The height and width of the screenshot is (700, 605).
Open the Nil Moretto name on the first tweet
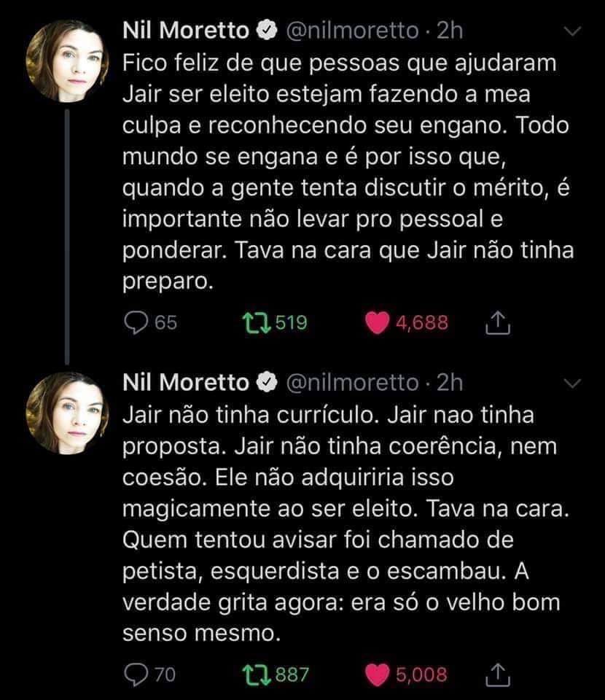(x=186, y=31)
